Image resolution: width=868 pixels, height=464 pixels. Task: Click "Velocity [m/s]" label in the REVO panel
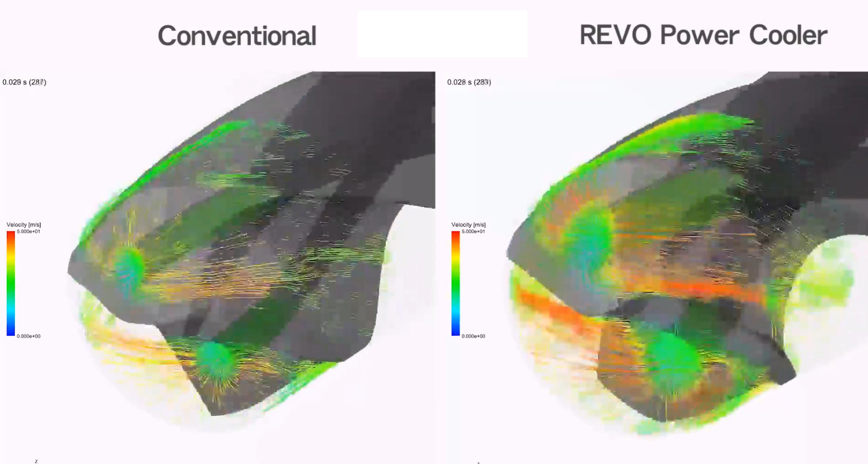tap(469, 225)
